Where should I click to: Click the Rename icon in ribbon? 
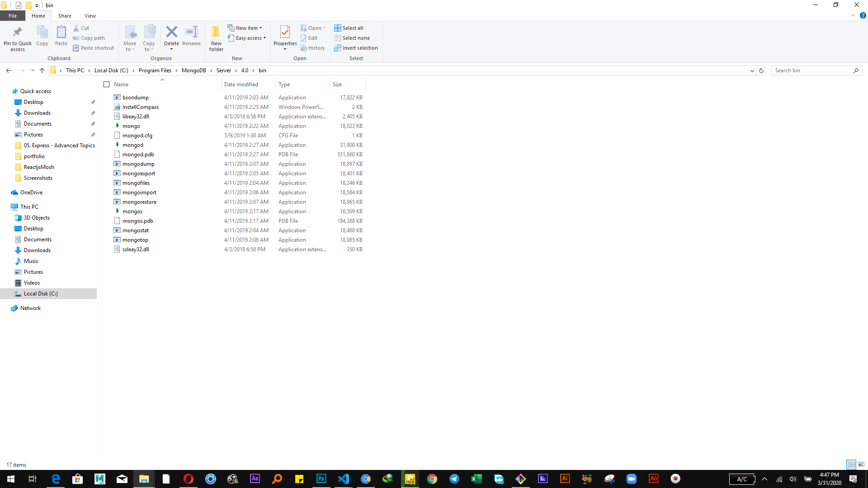(x=191, y=33)
